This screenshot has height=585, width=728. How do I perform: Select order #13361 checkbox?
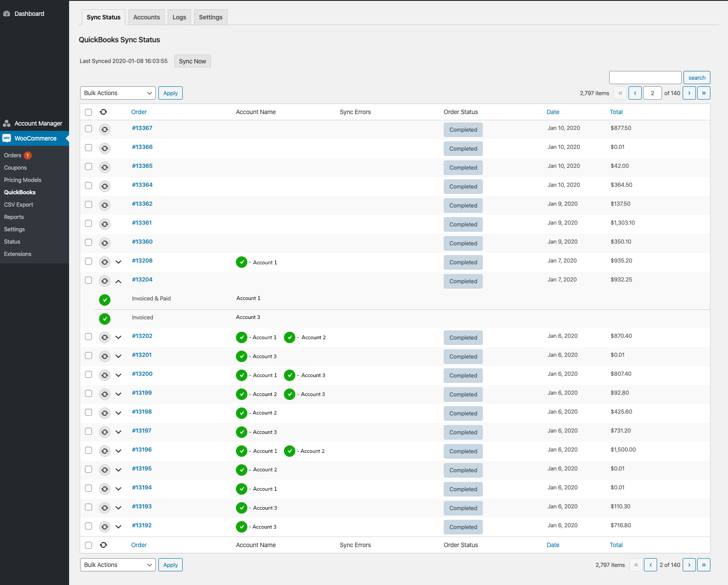[88, 223]
